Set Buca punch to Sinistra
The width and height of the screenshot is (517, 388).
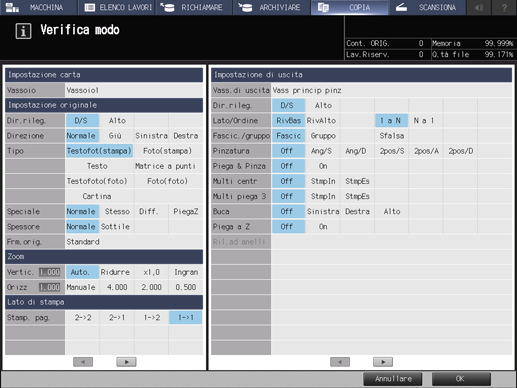click(323, 211)
